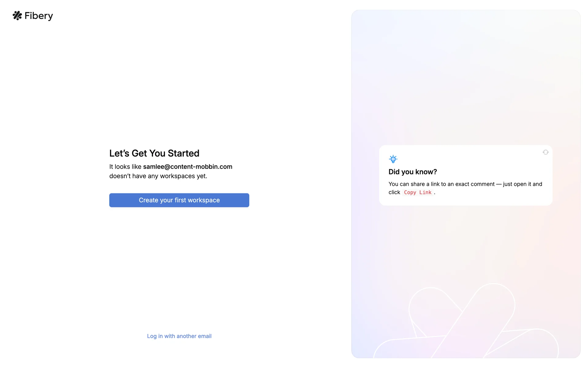Screen dimensions: 588x368
Task: Click the empty gradient panel above the tip
Action: [466, 77]
